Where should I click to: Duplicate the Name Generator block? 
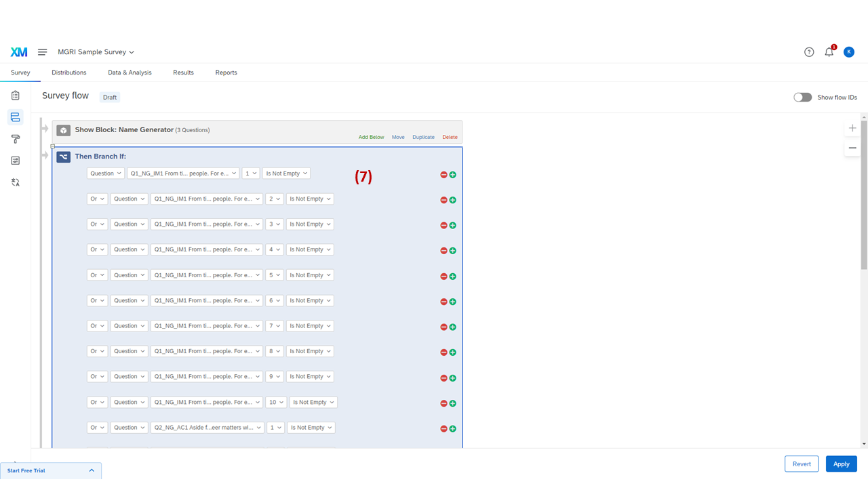pos(423,136)
